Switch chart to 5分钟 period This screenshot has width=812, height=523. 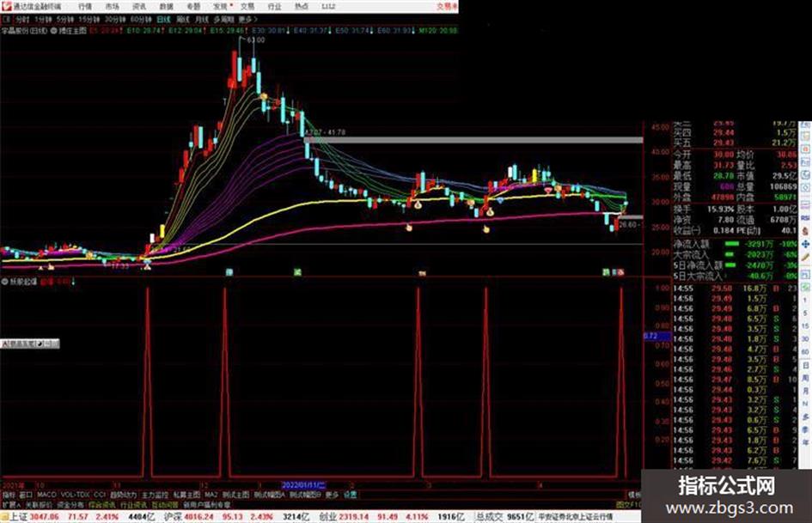(x=65, y=20)
